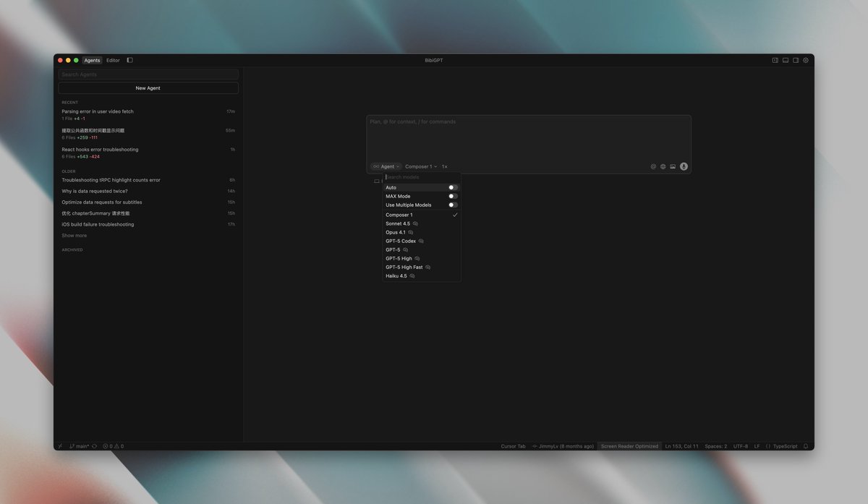Open the Composer 1 model dropdown
Screen dimensions: 868x504
[x=420, y=166]
